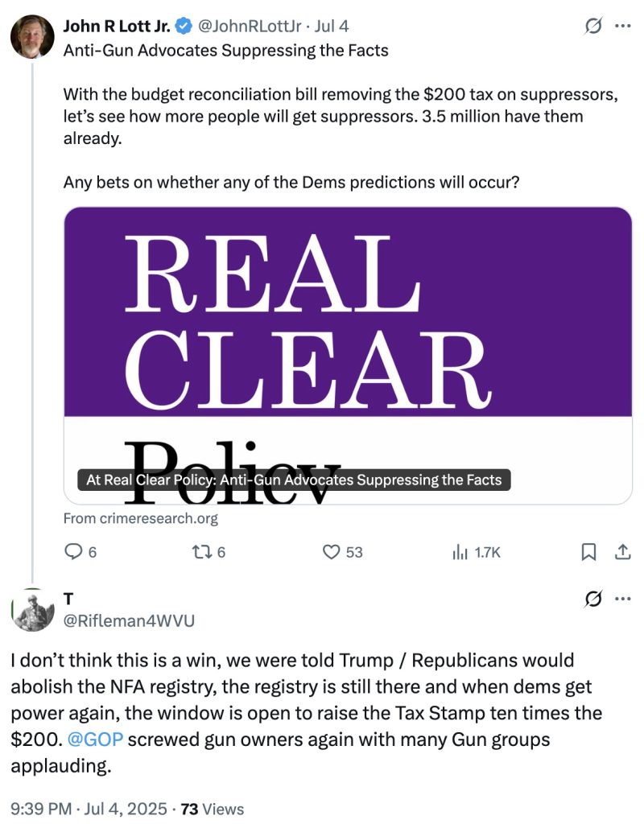Click the reply icon on Lott's post
This screenshot has height=824, width=644.
(x=73, y=552)
